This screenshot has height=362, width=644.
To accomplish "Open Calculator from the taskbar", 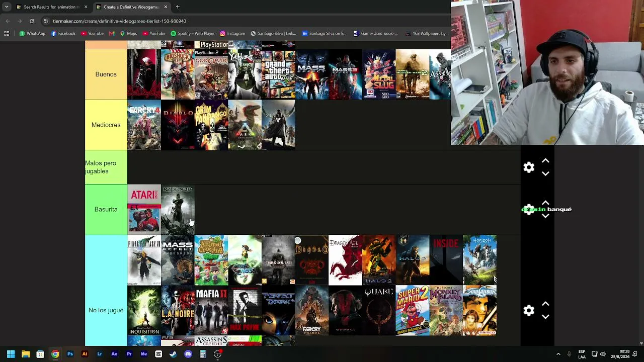I will point(203,354).
